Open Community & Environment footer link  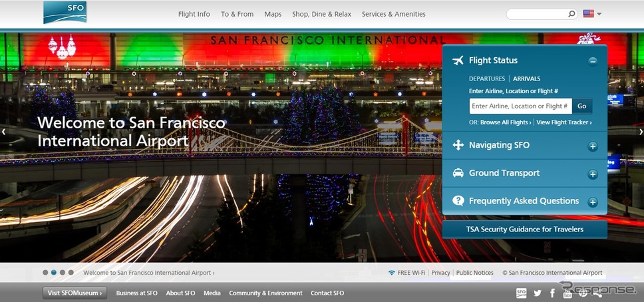(x=265, y=293)
